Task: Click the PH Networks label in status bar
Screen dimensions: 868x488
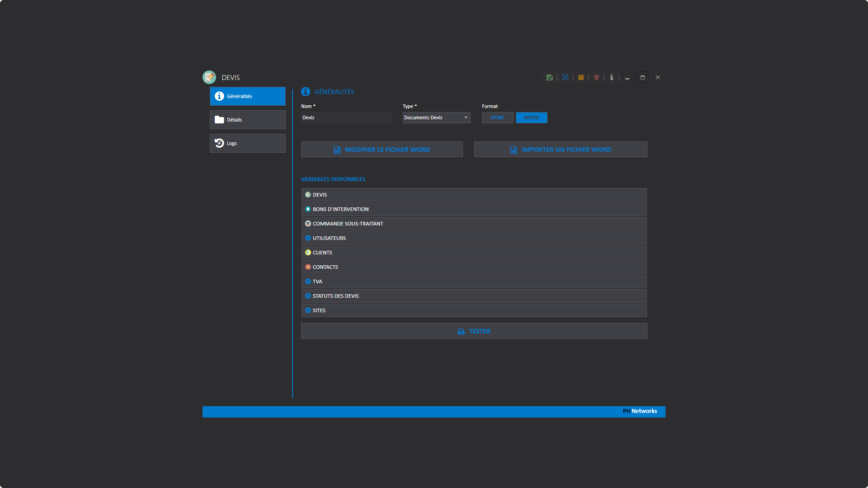Action: 640,411
